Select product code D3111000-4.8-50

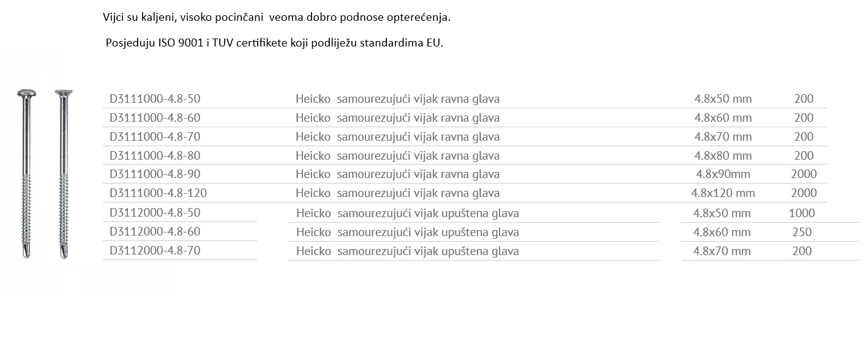coord(155,99)
